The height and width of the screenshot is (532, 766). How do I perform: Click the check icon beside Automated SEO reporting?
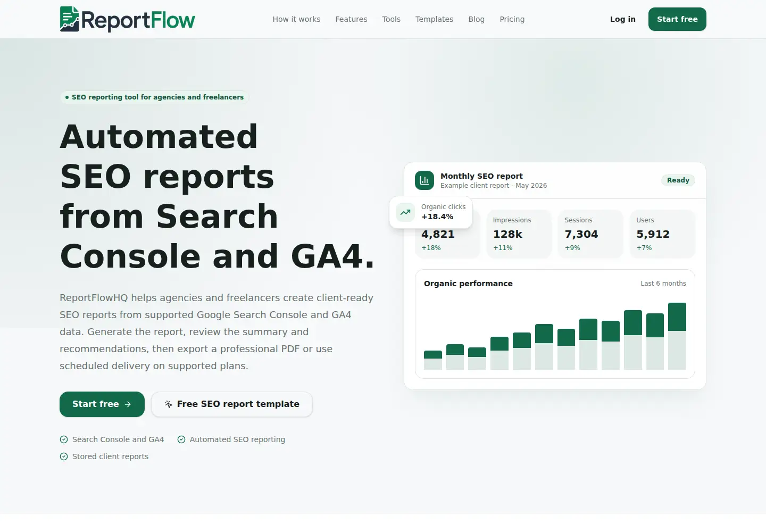[x=181, y=439]
